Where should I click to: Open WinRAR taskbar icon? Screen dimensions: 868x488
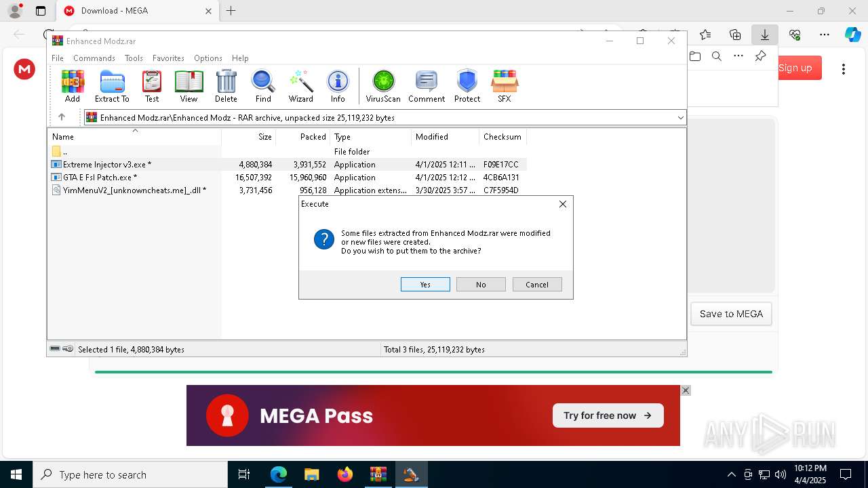378,474
